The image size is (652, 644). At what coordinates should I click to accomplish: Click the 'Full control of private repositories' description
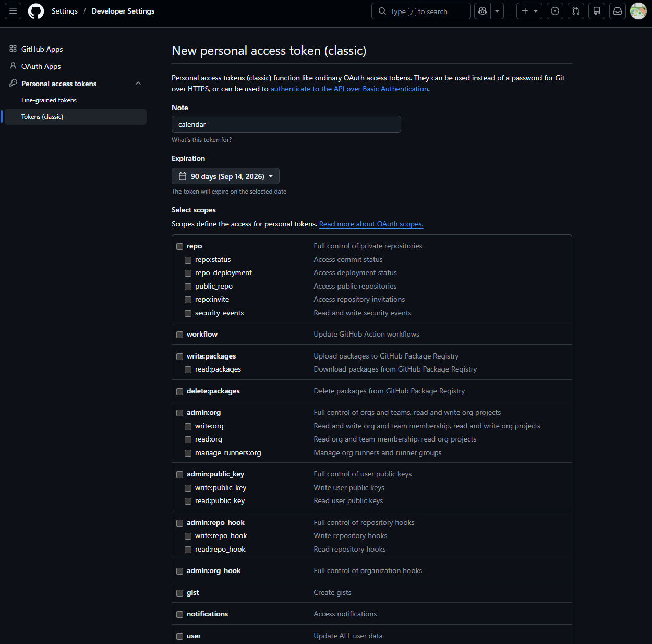point(368,246)
